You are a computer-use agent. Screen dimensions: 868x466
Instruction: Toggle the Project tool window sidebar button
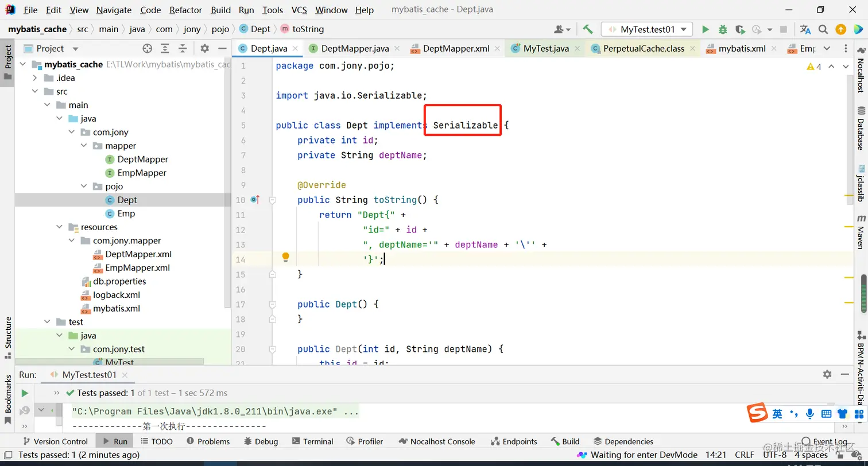click(8, 63)
